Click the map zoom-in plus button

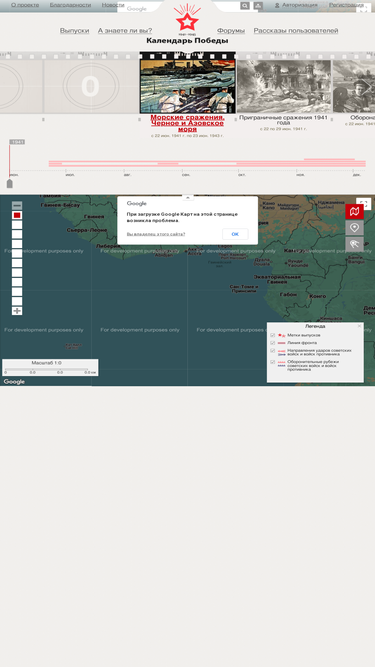coord(17,311)
